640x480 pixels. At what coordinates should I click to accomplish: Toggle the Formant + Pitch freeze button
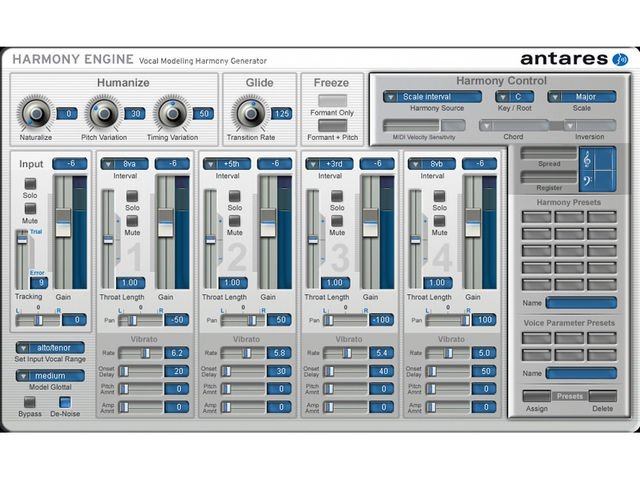pyautogui.click(x=332, y=125)
